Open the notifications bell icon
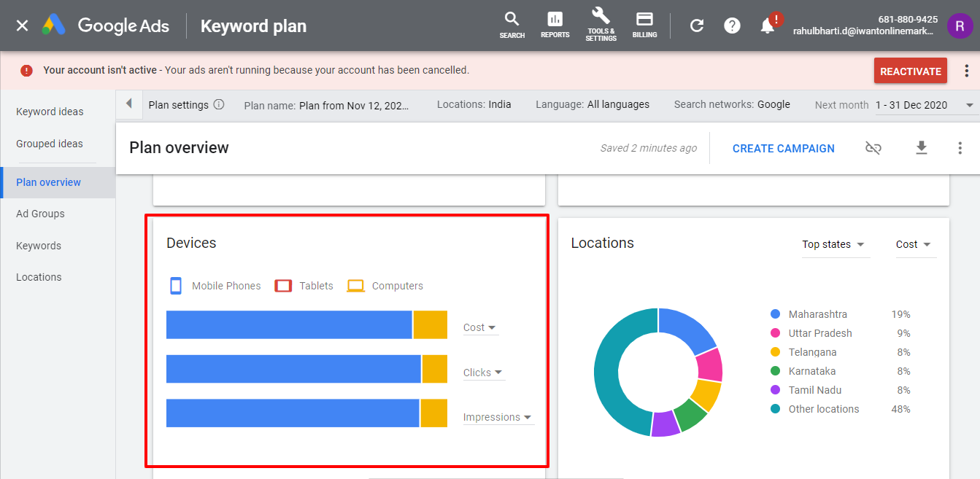Screen dimensions: 980x479 click(x=768, y=26)
